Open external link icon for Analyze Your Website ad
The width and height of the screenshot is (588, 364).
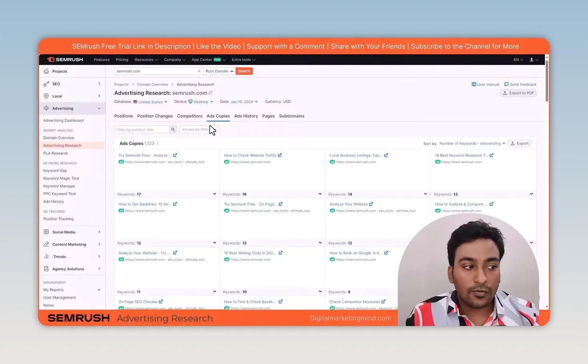pyautogui.click(x=371, y=204)
